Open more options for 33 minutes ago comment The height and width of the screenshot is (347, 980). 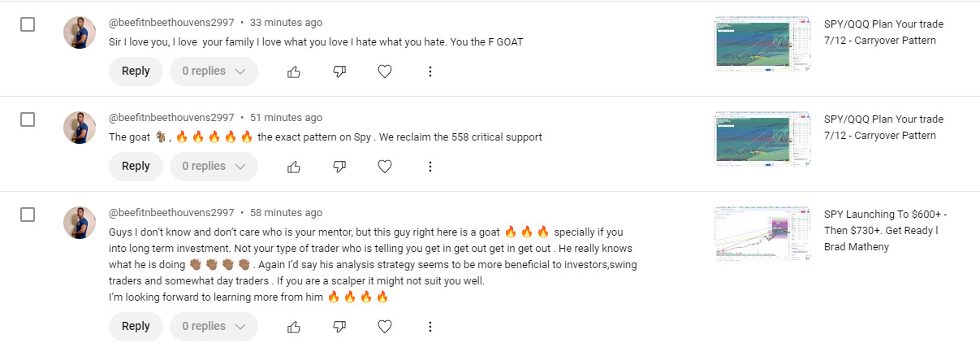point(430,72)
